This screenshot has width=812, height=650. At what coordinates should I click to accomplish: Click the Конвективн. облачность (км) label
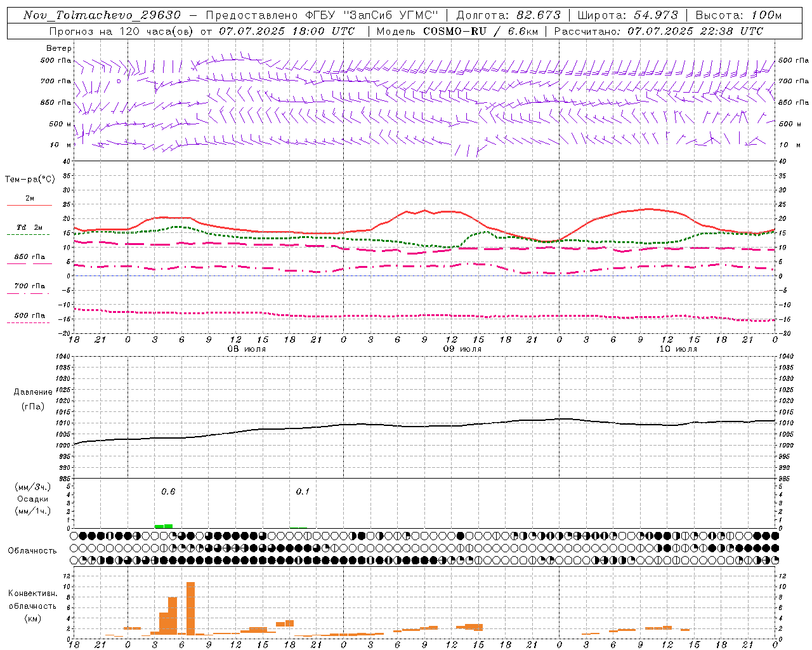[x=32, y=606]
